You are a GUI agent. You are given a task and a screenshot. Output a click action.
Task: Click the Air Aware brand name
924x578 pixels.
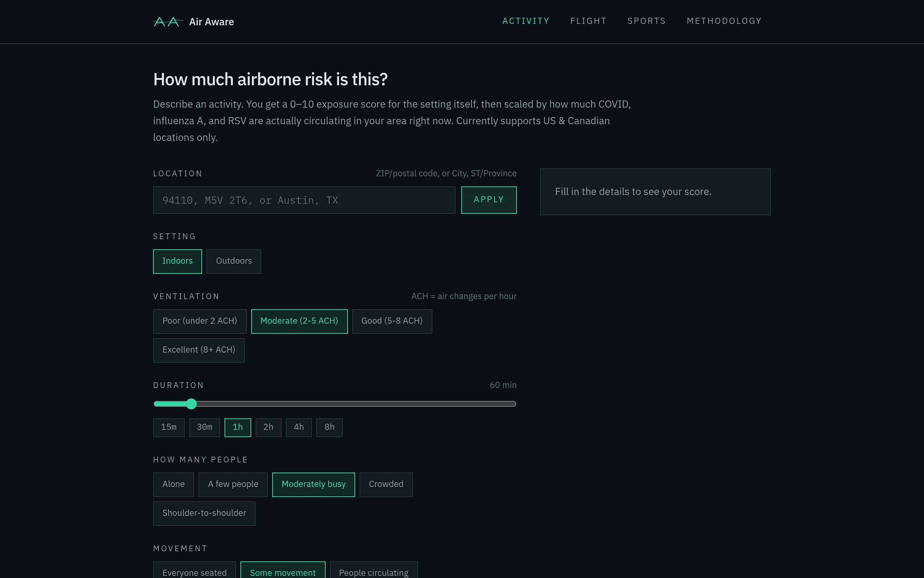[212, 22]
